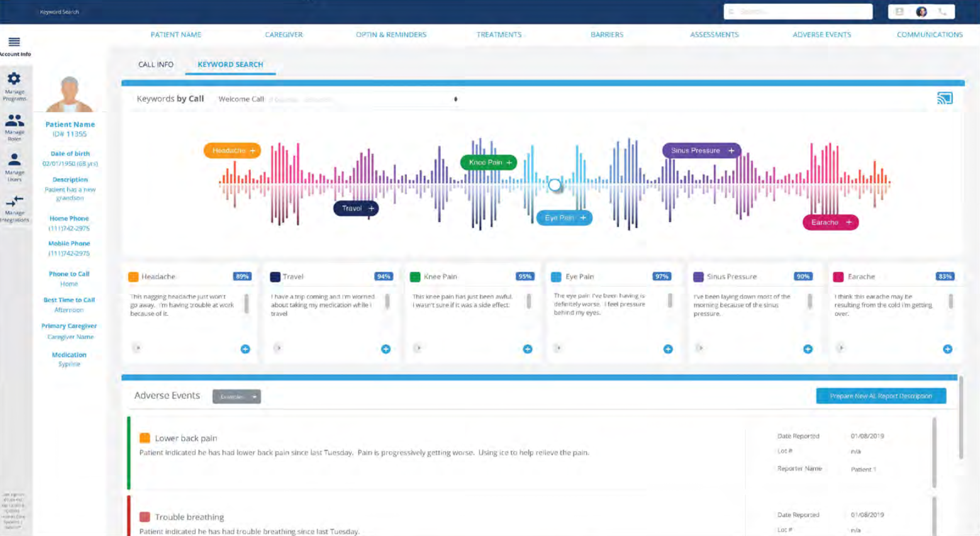Open the BARRIERS menu
The height and width of the screenshot is (536, 980).
click(x=607, y=35)
